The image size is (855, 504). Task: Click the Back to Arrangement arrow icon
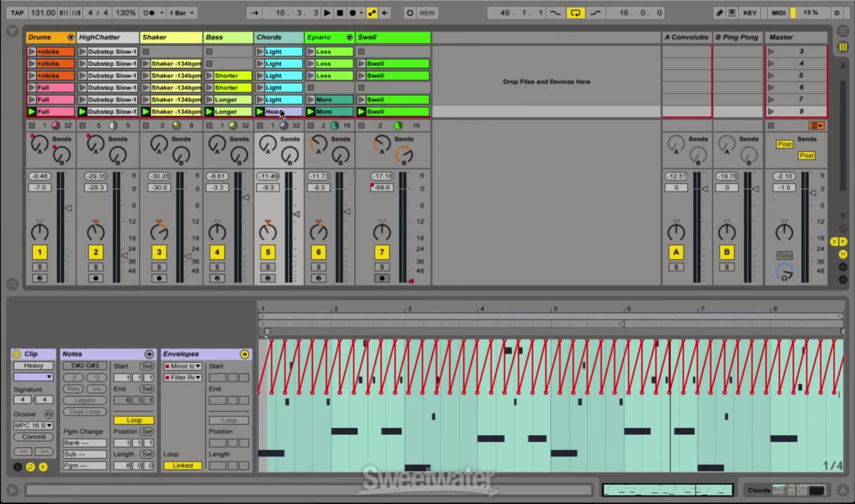coord(385,13)
